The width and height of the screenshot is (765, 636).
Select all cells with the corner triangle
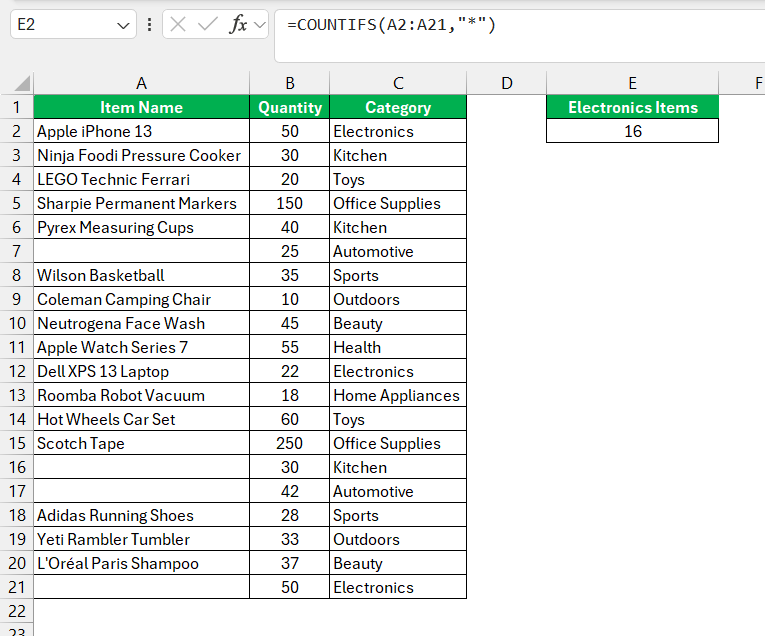(x=22, y=83)
